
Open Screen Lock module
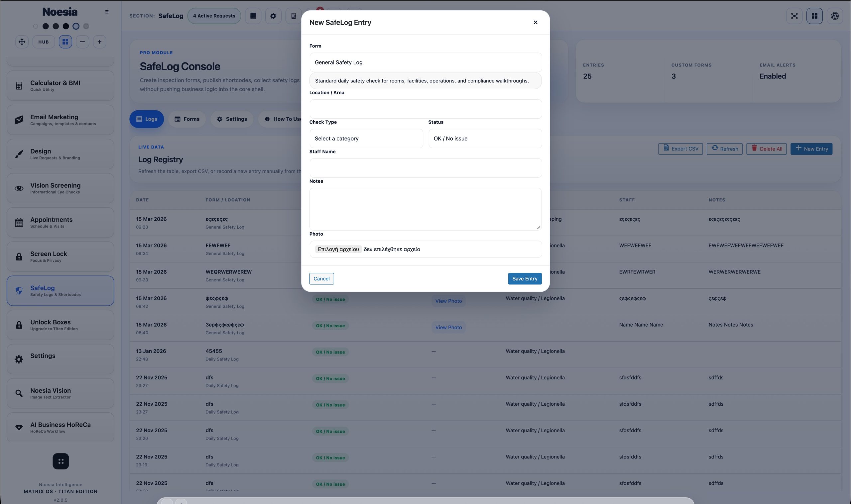pos(60,257)
